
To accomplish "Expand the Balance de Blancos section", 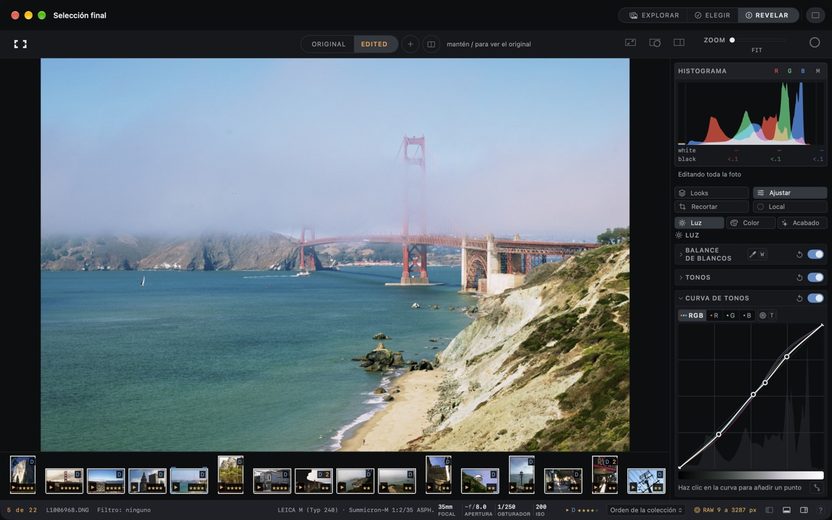I will [681, 255].
